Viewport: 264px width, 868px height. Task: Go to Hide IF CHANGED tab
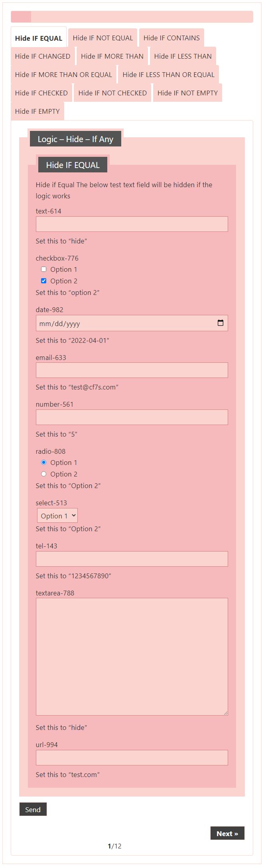43,56
